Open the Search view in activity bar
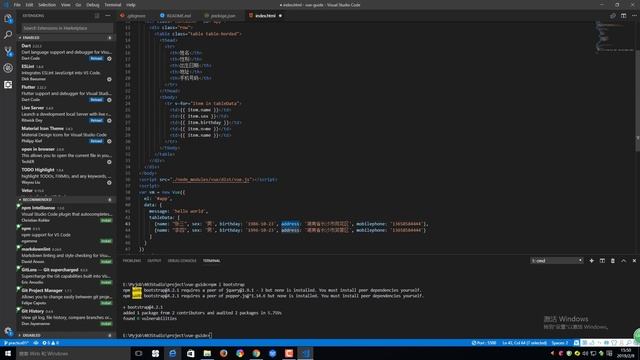Viewport: 640px width, 360px height. coord(8,35)
